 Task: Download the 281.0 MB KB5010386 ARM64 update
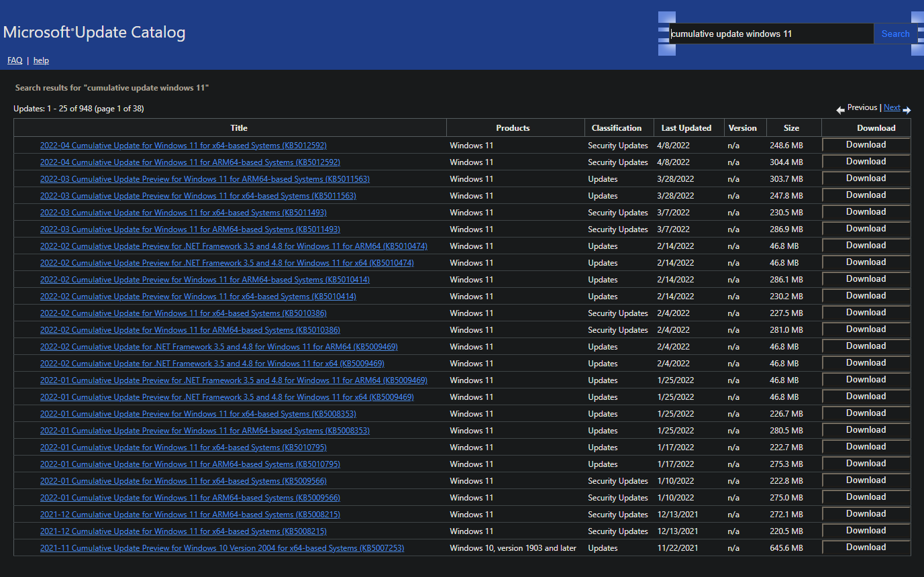point(866,329)
